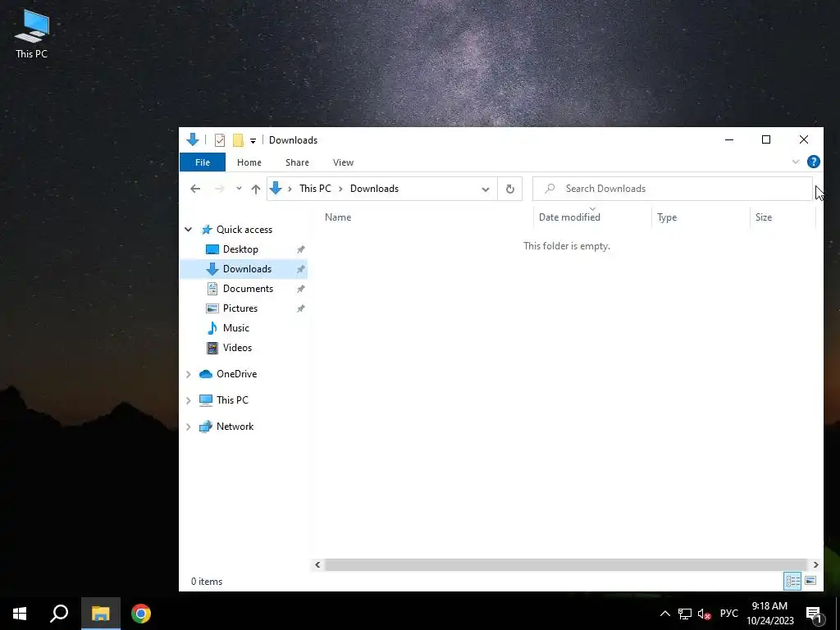The image size is (840, 630).
Task: Click the horizontal scrollbar's left arrow
Action: (x=317, y=564)
